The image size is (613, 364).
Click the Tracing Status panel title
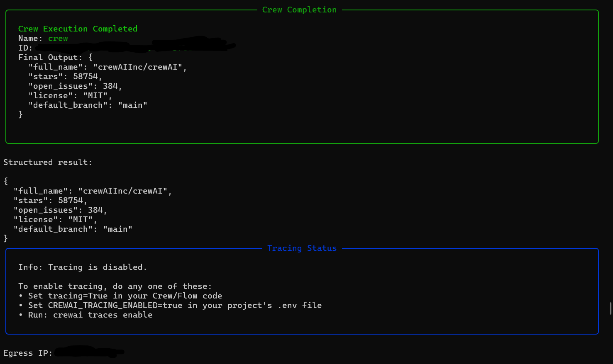click(302, 248)
